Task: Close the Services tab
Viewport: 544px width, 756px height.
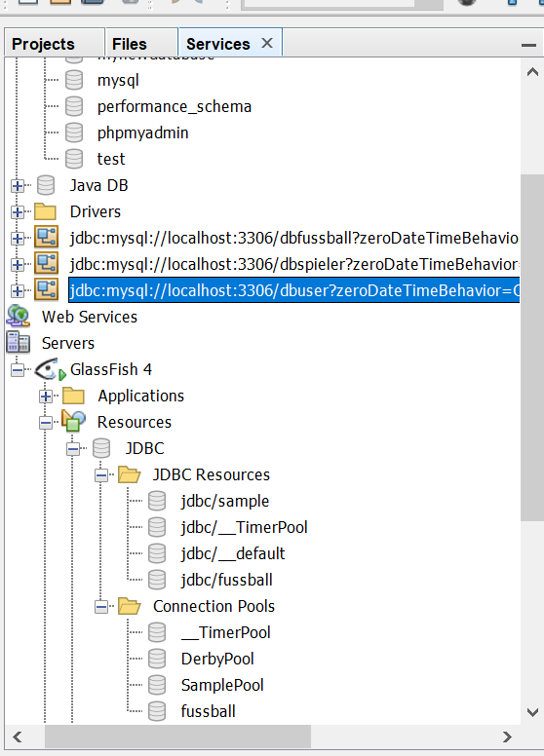Action: [x=267, y=43]
